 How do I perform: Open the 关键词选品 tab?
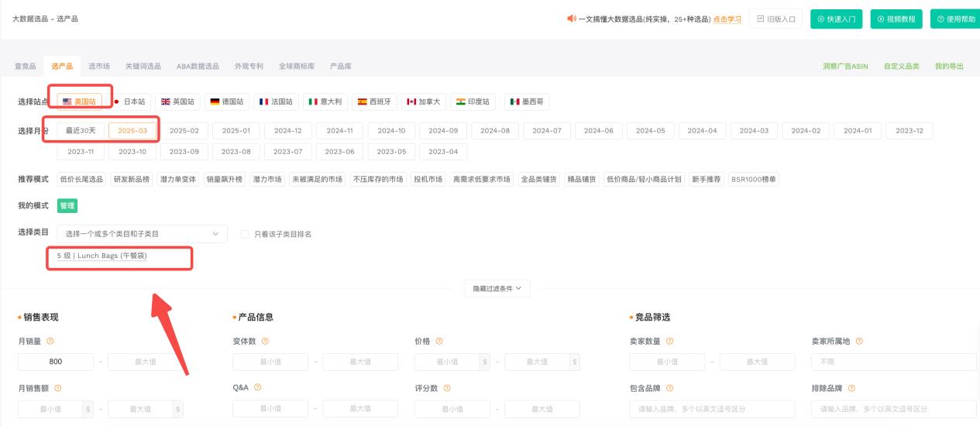(x=143, y=67)
